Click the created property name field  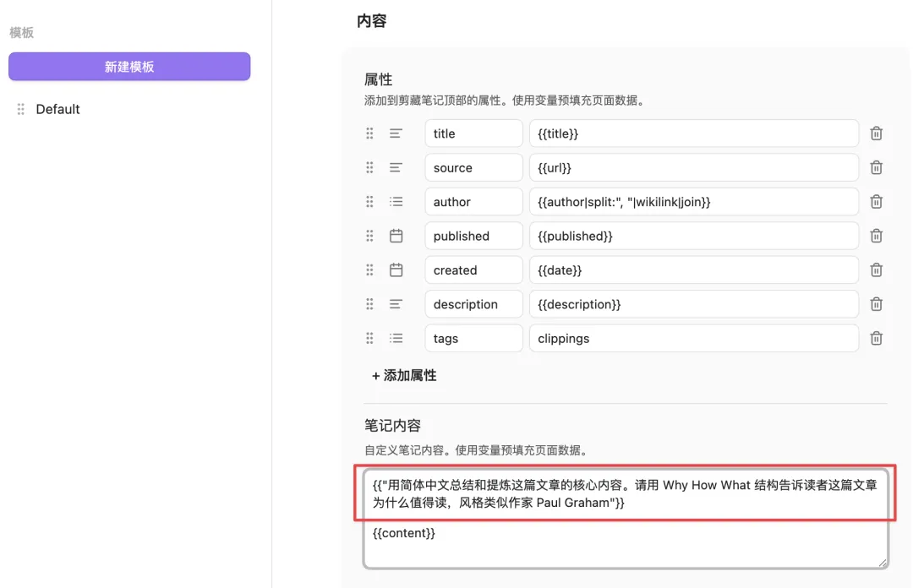[473, 270]
